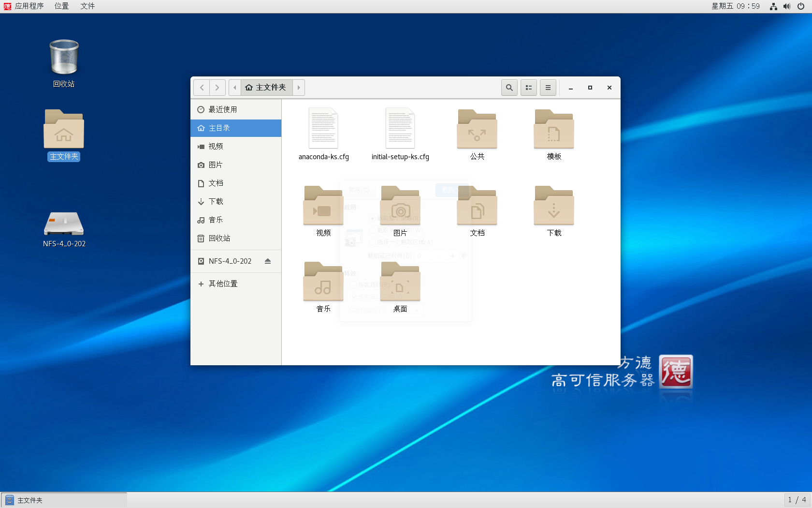Go back with the back arrow
Viewport: 812px width, 508px height.
click(x=202, y=88)
